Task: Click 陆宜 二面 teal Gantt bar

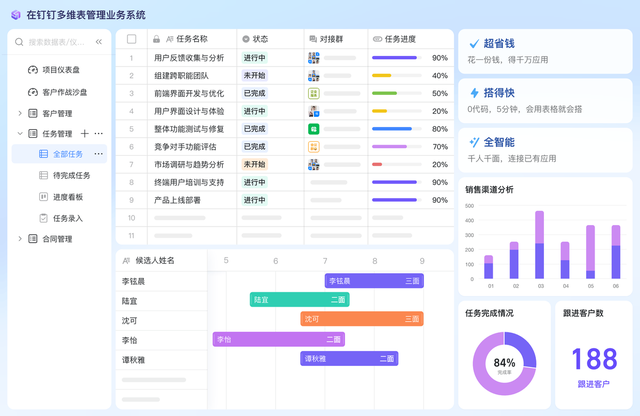Action: pyautogui.click(x=300, y=300)
